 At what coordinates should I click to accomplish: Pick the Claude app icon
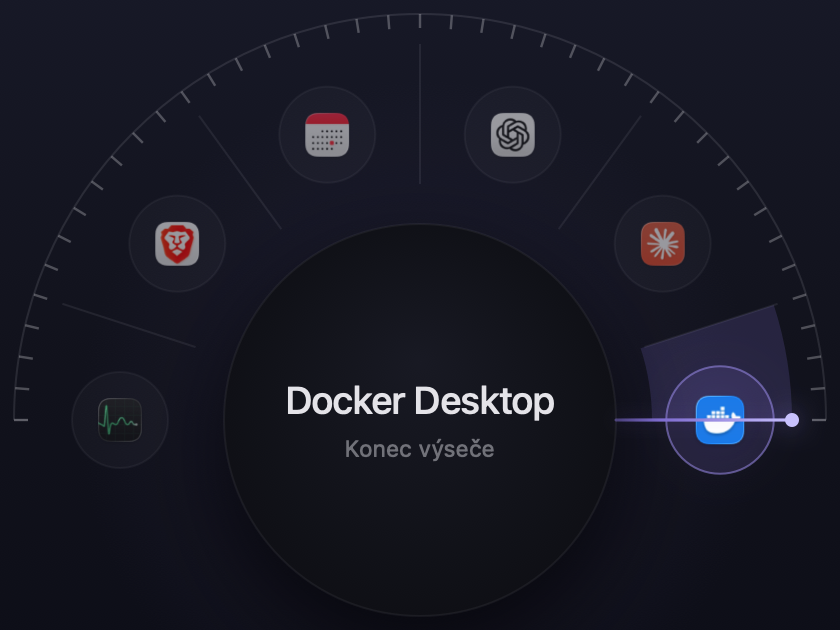(x=663, y=244)
